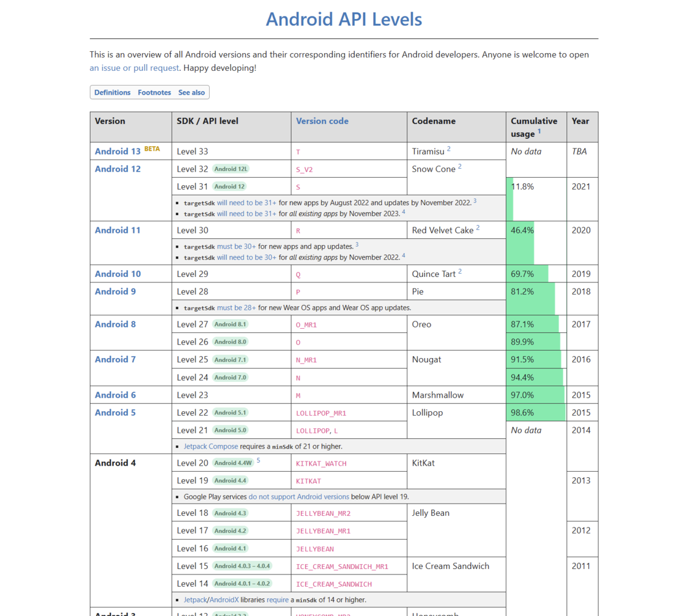Open the AndroidX link in minSdk 14 note
The width and height of the screenshot is (685, 616).
click(224, 600)
